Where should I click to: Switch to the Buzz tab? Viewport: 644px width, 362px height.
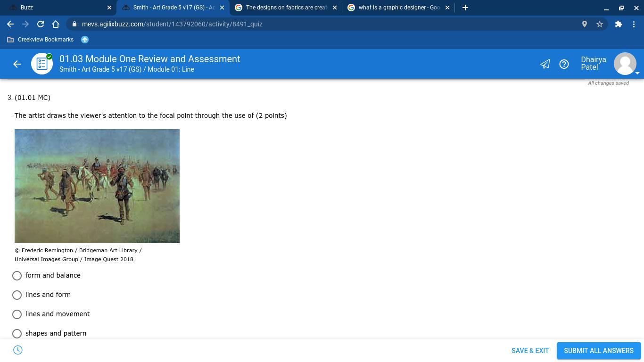(x=59, y=8)
